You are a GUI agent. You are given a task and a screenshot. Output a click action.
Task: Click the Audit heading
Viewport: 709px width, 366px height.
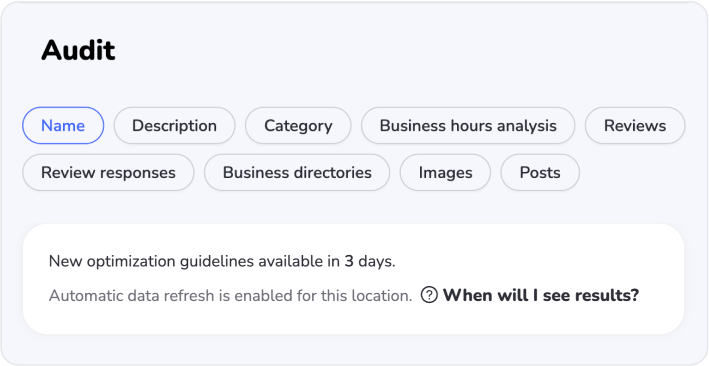(x=78, y=50)
